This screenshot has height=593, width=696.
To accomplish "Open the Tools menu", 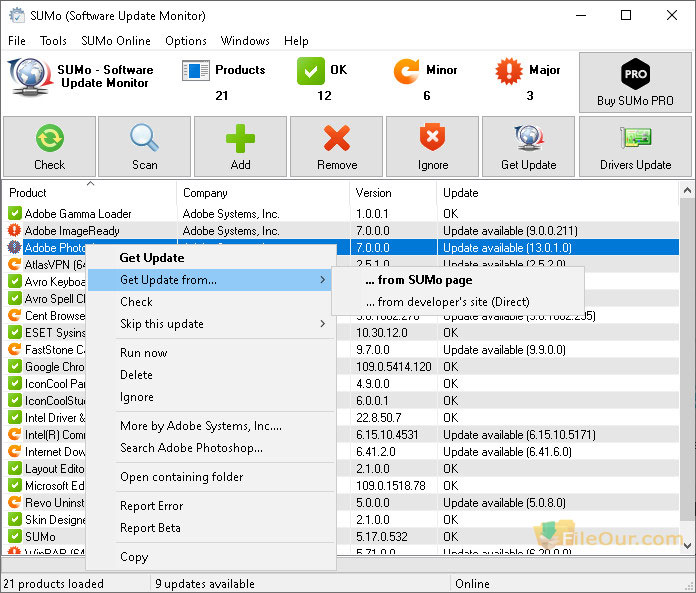I will [53, 41].
